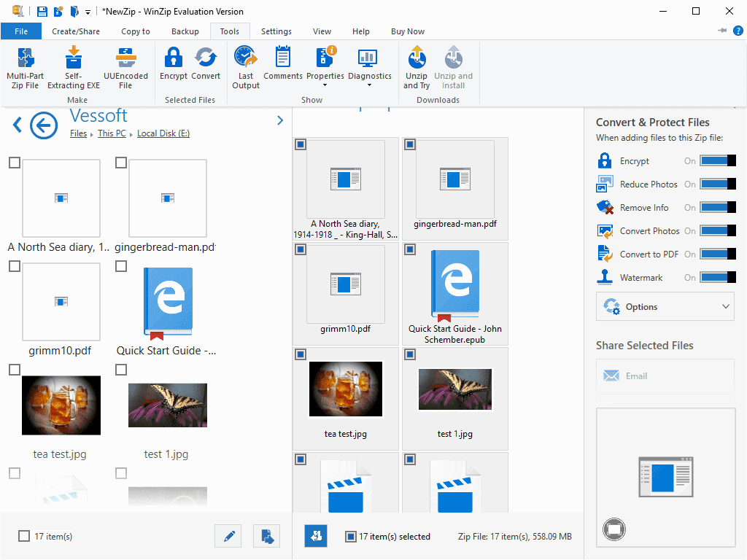Screen dimensions: 747x560
Task: Select grimm10.pdf thumbnail in zip pane
Action: [x=346, y=284]
